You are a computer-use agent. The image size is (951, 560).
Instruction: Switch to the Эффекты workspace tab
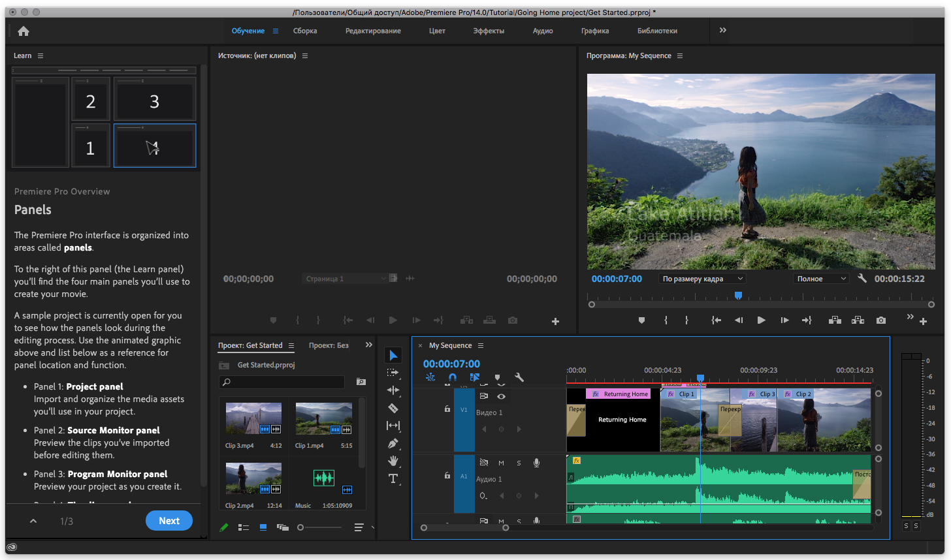coord(489,31)
